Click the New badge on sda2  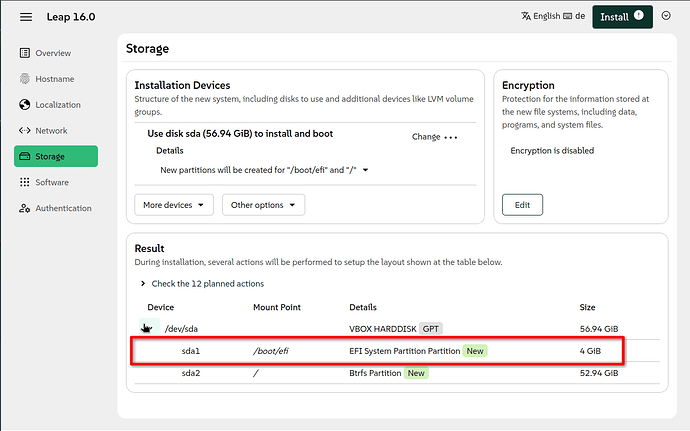[416, 373]
